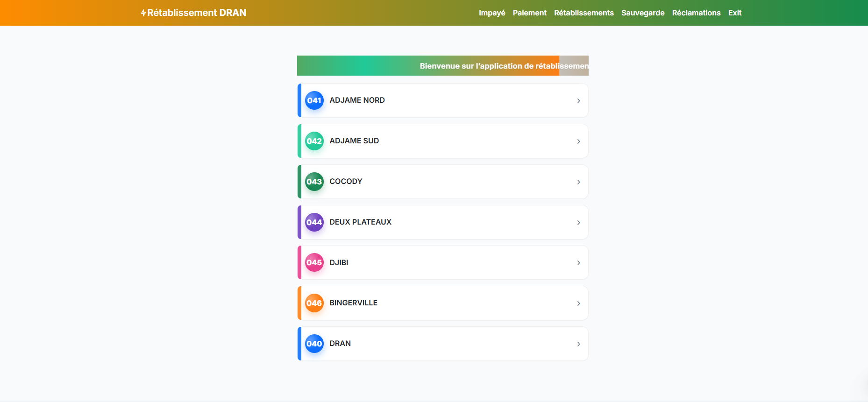868x402 pixels.
Task: Open the DJIBI chevron arrow
Action: (578, 263)
